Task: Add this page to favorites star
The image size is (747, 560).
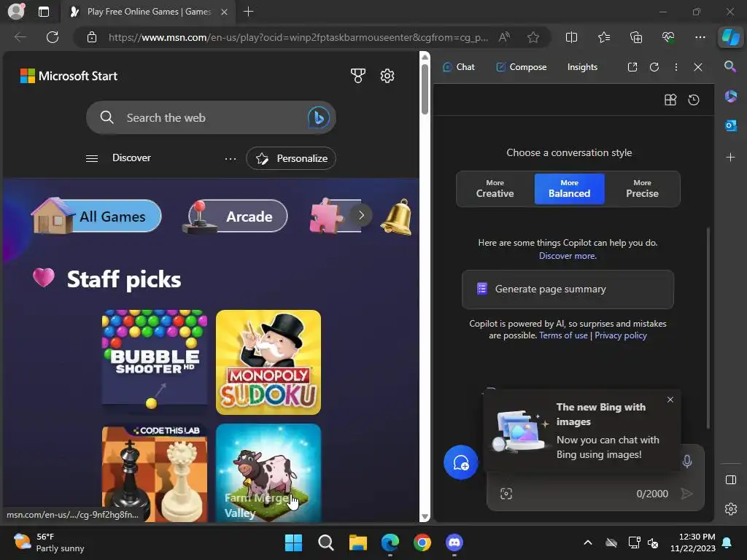Action: pos(533,37)
